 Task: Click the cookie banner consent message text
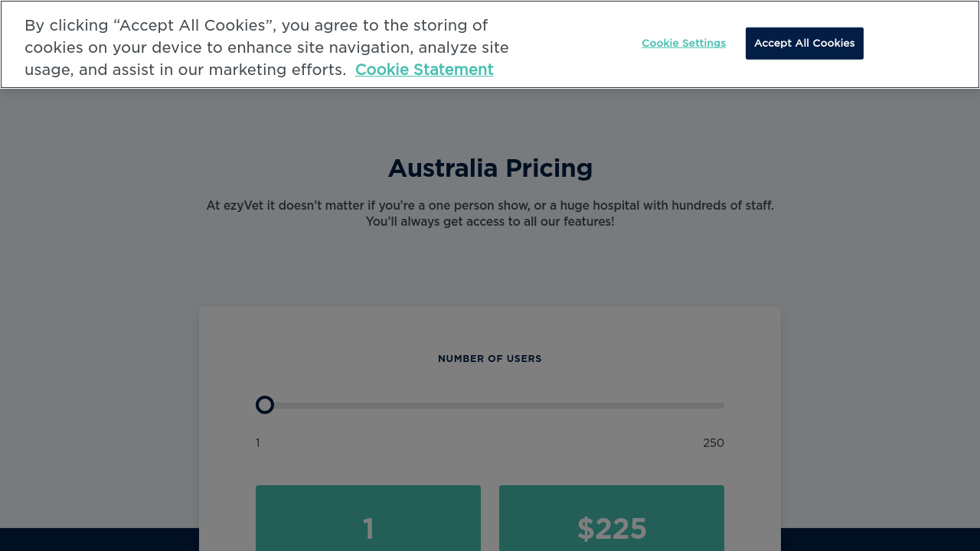(x=268, y=47)
